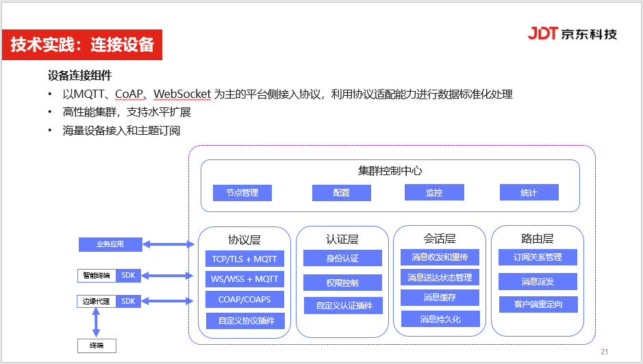Click the heading 设备连接组件
643x364 pixels.
click(x=79, y=75)
